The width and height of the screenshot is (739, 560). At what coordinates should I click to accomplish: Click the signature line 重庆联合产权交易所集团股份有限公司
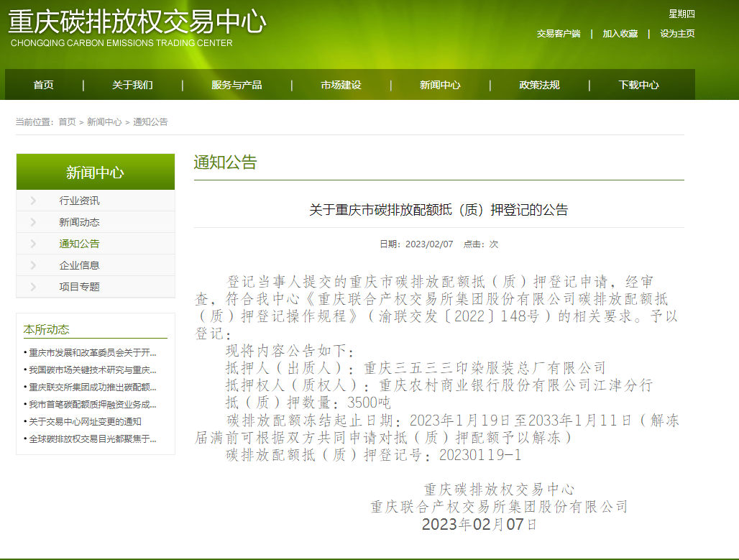499,507
